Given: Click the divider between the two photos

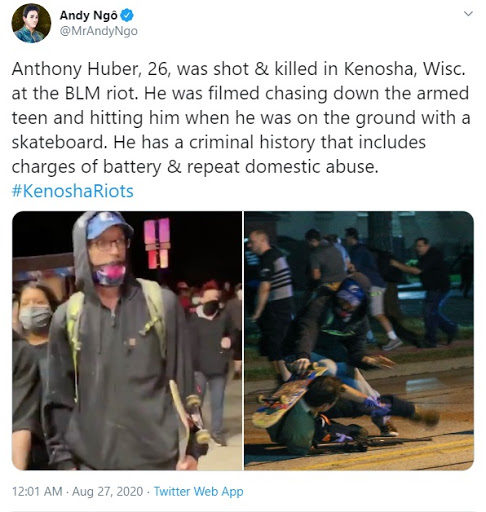Looking at the screenshot, I should (243, 340).
